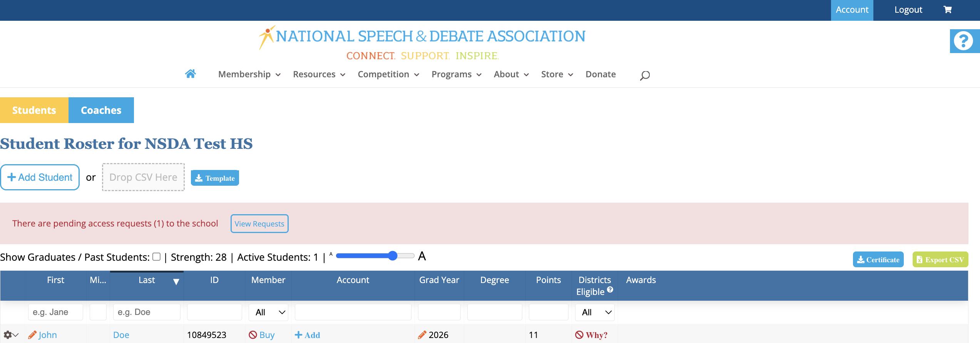Click the First name filter field
This screenshot has height=343, width=980.
click(x=55, y=312)
